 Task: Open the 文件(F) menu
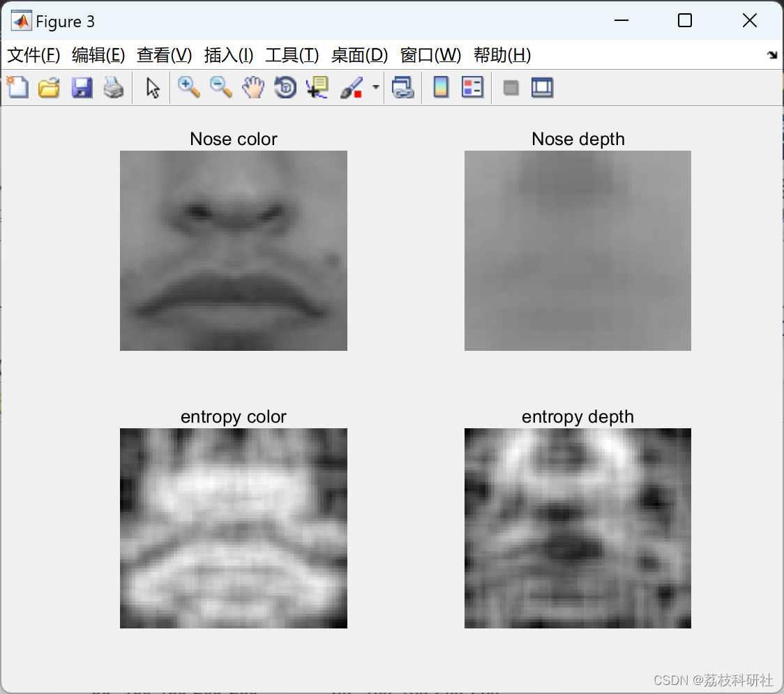point(33,55)
